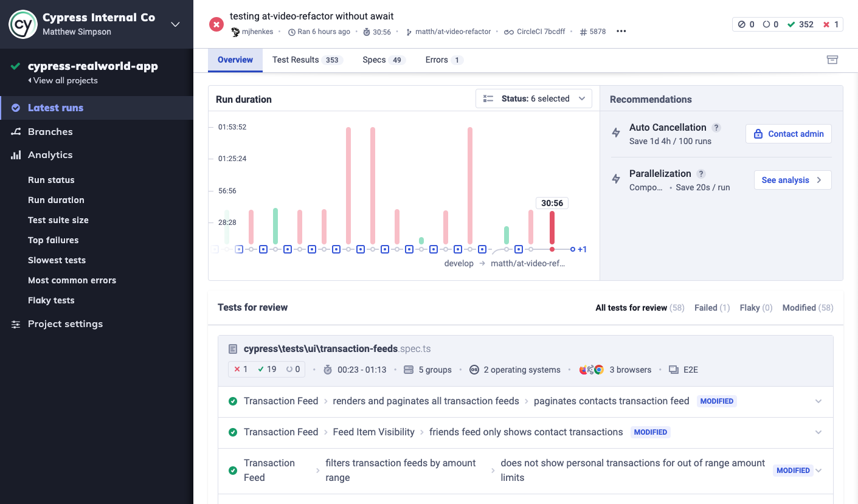Image resolution: width=858 pixels, height=504 pixels.
Task: Click the Parallelization lightning icon
Action: (616, 179)
